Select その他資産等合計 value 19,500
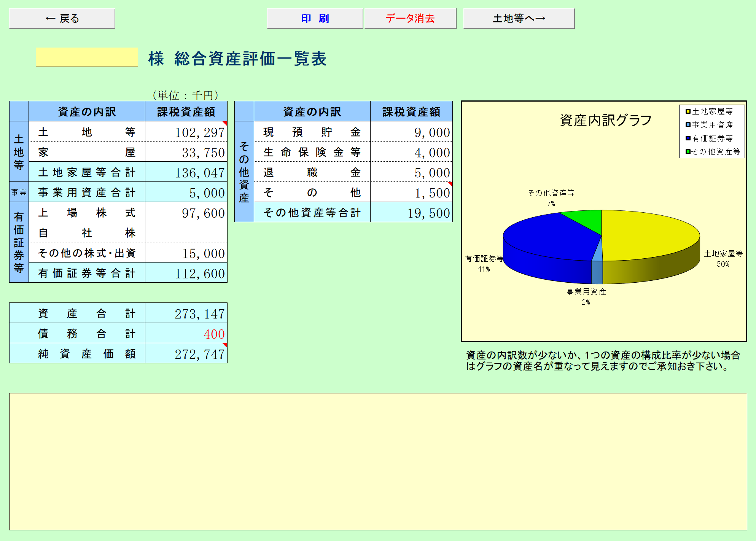 (x=411, y=212)
